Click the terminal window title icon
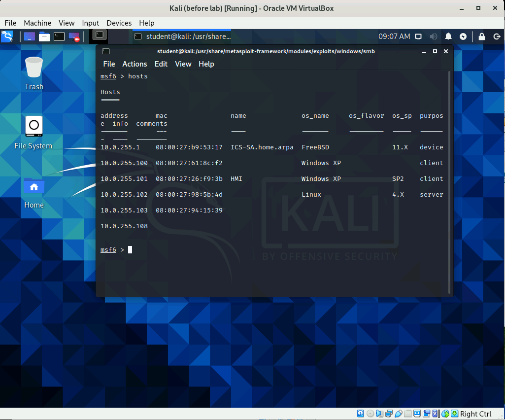This screenshot has width=505, height=420. [106, 51]
